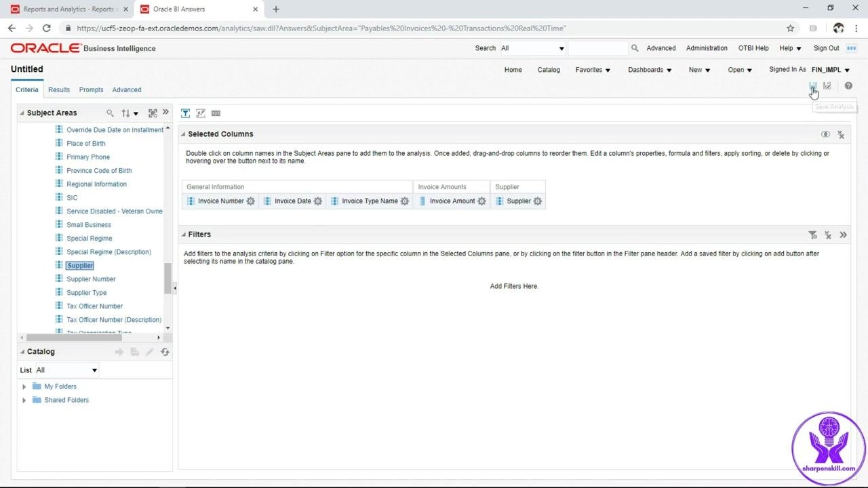Click the show/hide filters pane toolbar icon

(x=185, y=113)
